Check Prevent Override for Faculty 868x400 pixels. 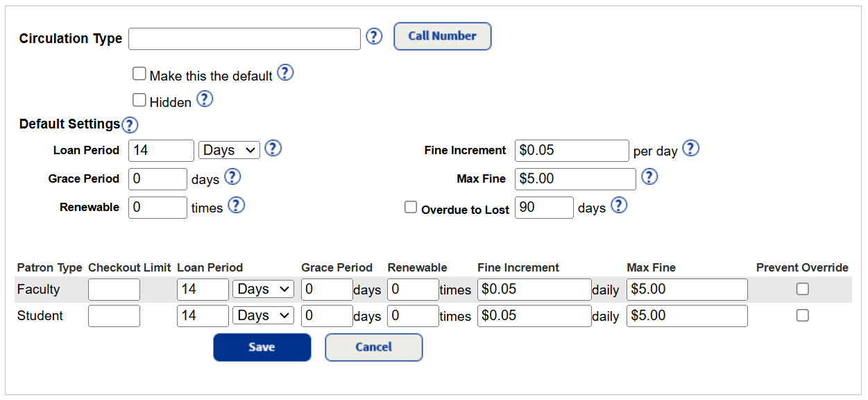(x=802, y=289)
